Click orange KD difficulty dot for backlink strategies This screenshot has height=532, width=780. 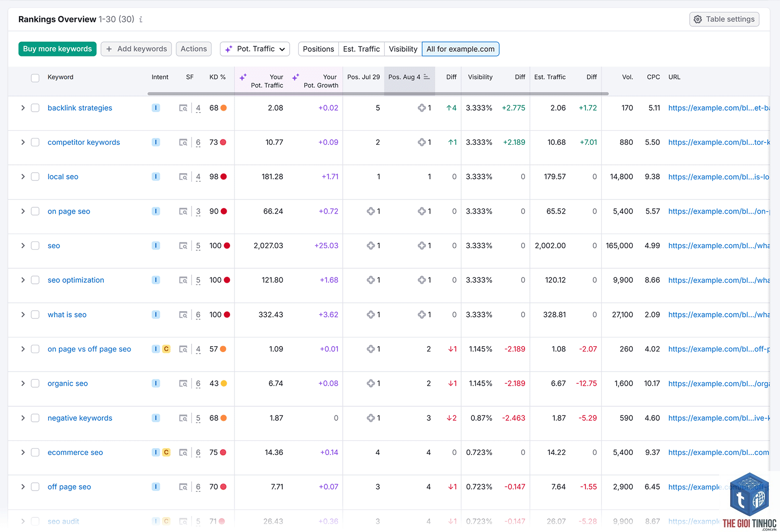coord(224,108)
